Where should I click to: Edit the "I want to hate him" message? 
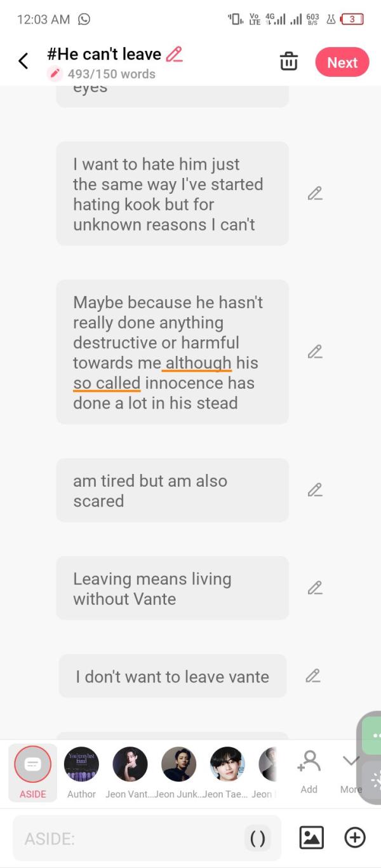pyautogui.click(x=315, y=193)
